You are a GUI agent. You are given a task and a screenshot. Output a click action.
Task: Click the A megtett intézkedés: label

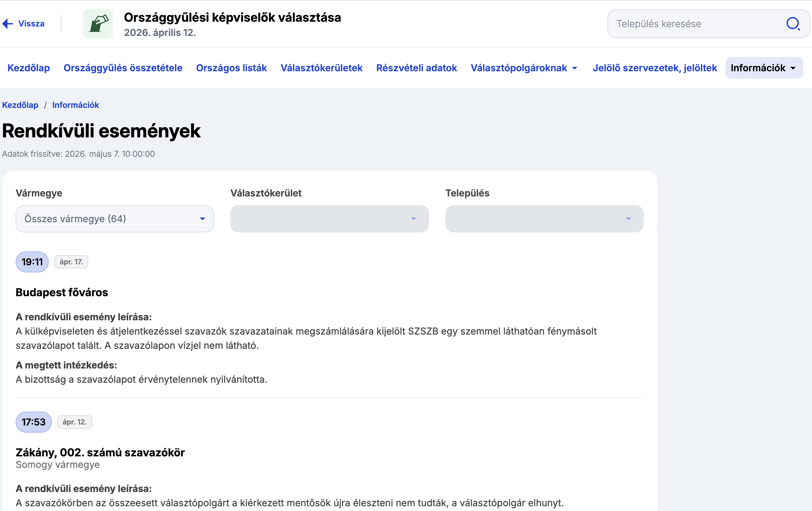click(66, 365)
